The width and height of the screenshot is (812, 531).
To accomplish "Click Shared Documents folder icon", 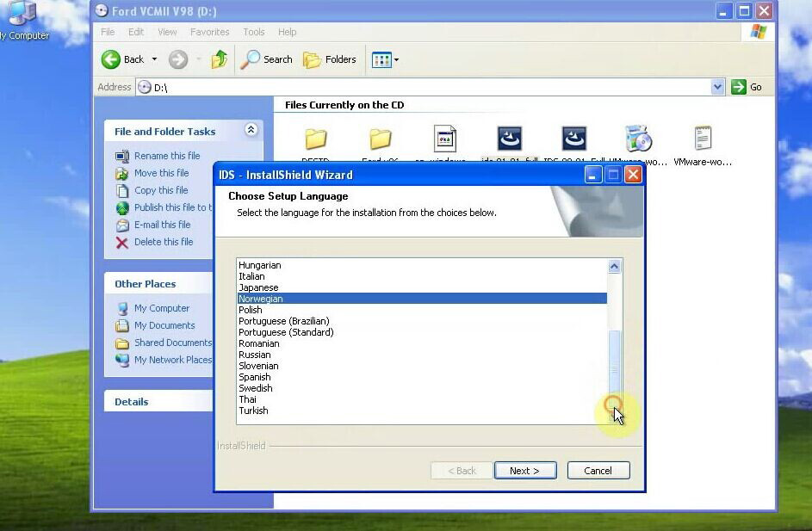I will coord(122,343).
